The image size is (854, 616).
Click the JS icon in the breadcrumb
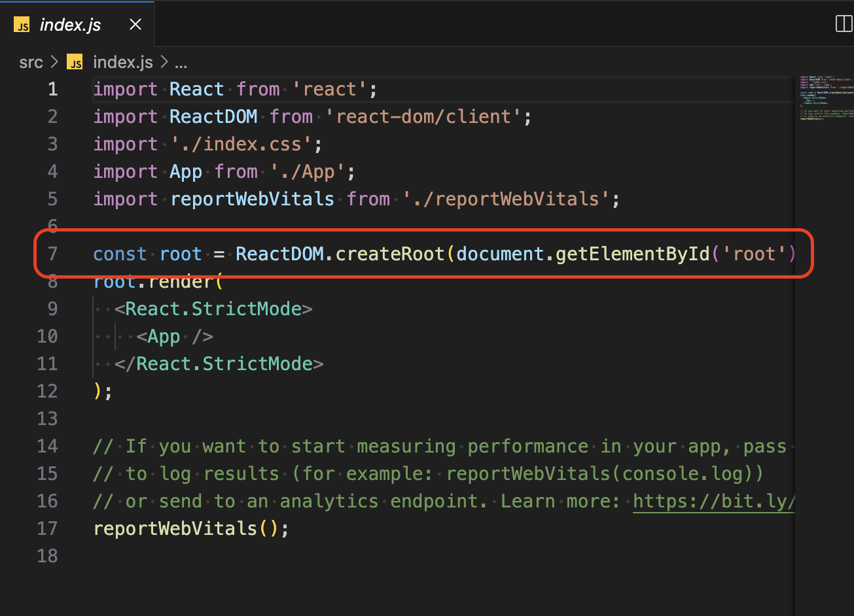click(75, 63)
